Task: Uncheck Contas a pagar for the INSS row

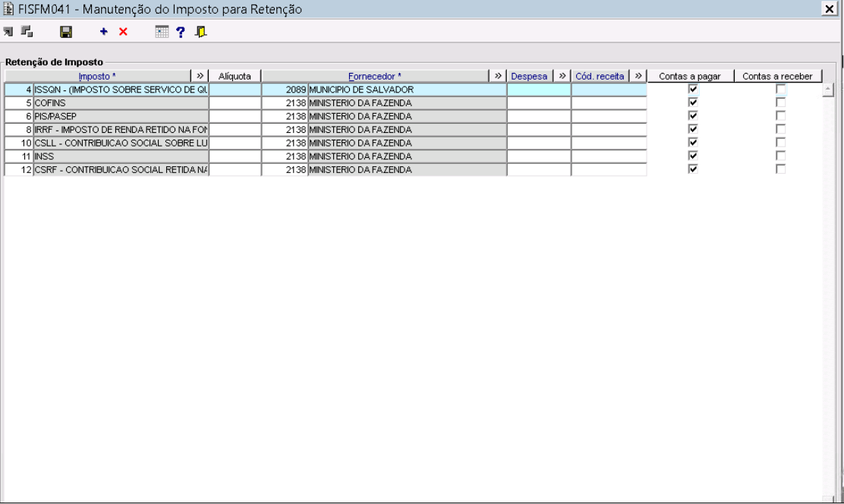Action: 693,156
